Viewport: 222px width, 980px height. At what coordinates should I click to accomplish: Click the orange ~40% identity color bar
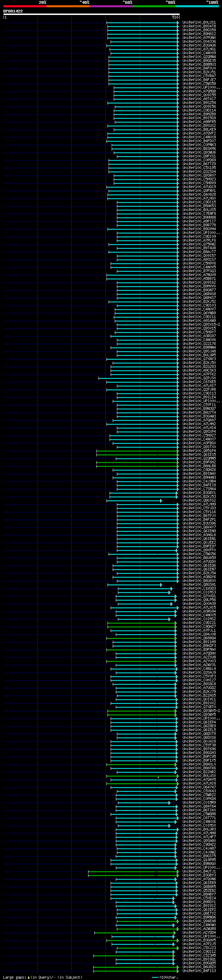pos(68,6)
